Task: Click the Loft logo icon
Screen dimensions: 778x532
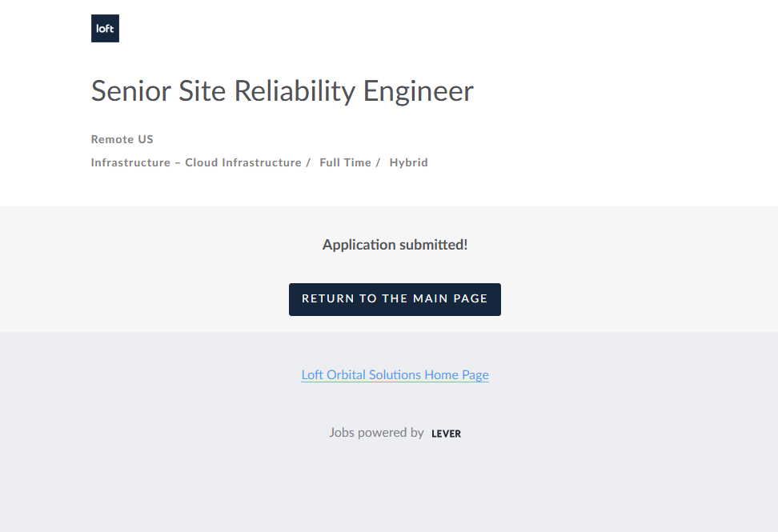Action: pyautogui.click(x=105, y=28)
